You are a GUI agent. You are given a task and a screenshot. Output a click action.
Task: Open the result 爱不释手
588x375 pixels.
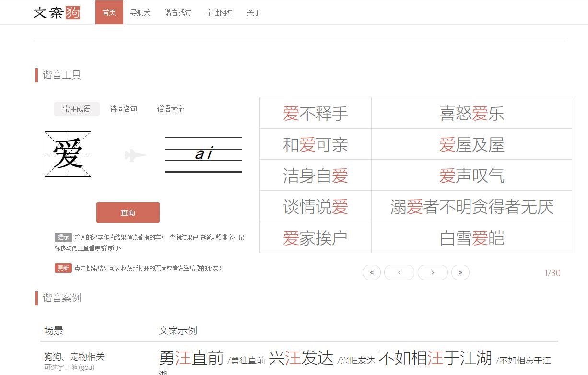click(x=315, y=112)
